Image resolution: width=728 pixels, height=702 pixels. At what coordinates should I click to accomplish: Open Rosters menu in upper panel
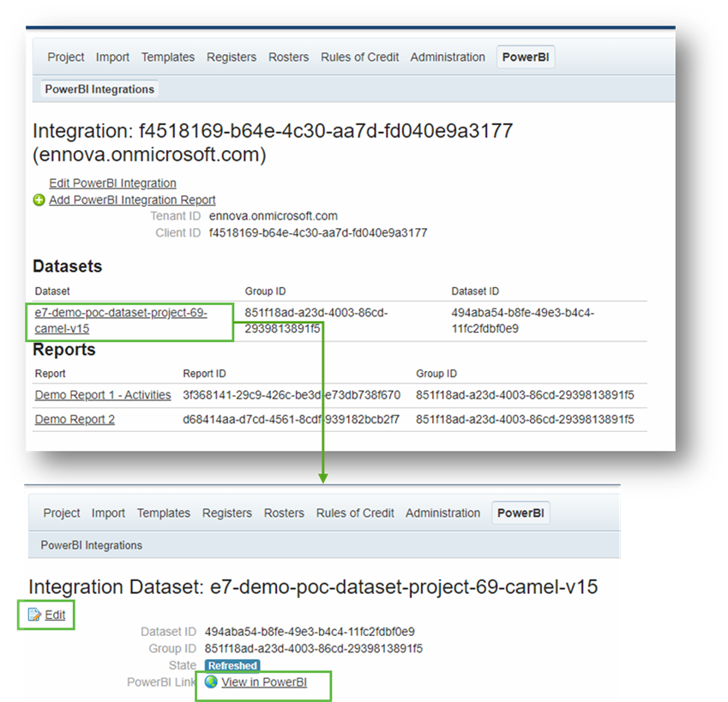pyautogui.click(x=288, y=57)
